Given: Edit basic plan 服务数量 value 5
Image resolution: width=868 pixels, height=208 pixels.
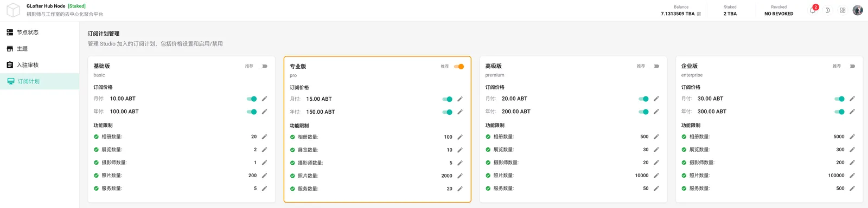Looking at the screenshot, I should [264, 188].
